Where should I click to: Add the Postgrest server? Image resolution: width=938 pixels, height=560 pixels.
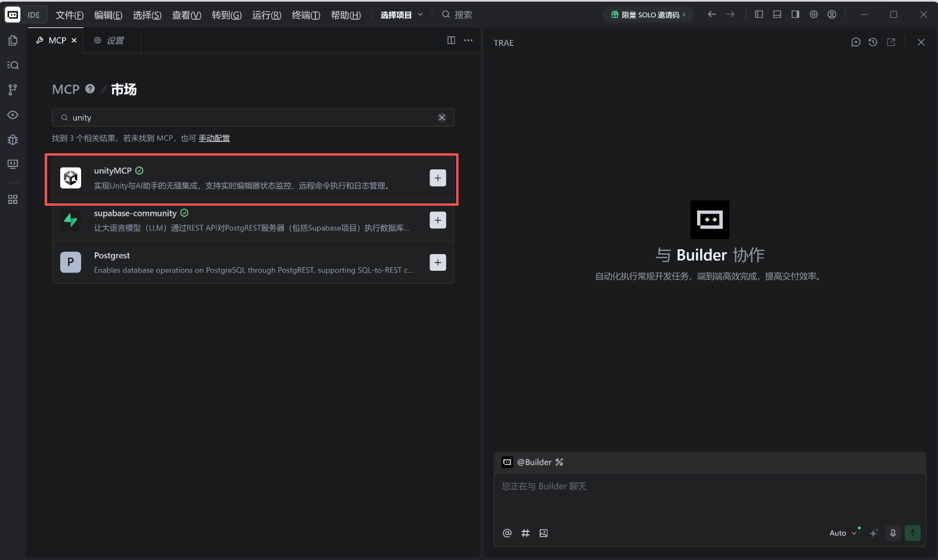coord(438,262)
